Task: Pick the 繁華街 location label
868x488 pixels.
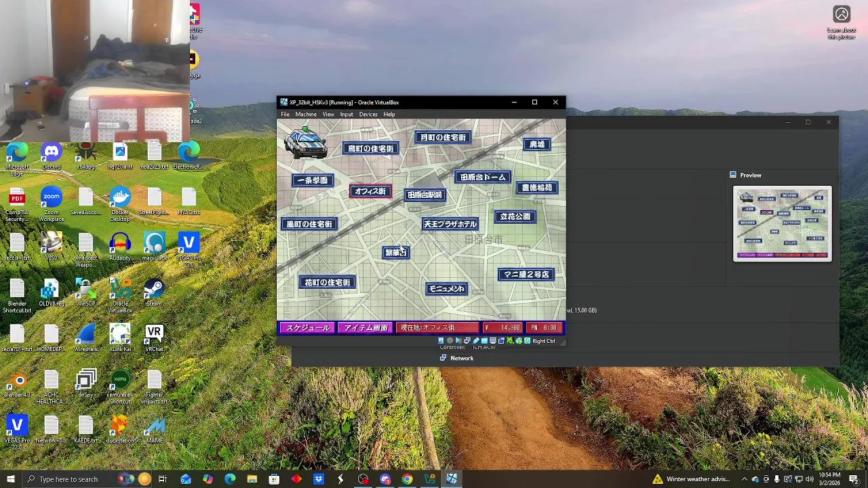Action: coord(396,253)
